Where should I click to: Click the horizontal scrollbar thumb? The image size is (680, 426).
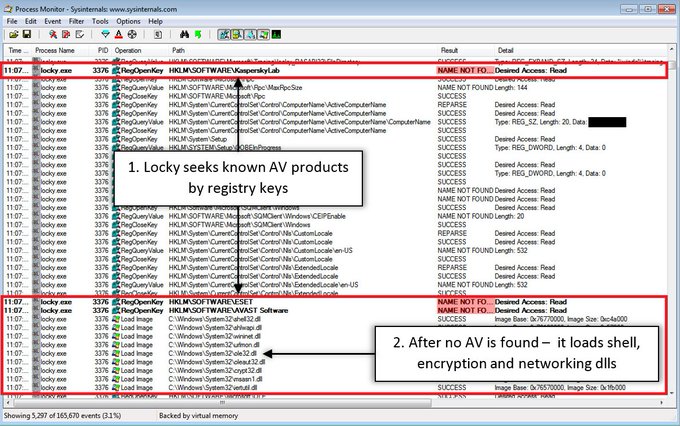click(x=222, y=403)
